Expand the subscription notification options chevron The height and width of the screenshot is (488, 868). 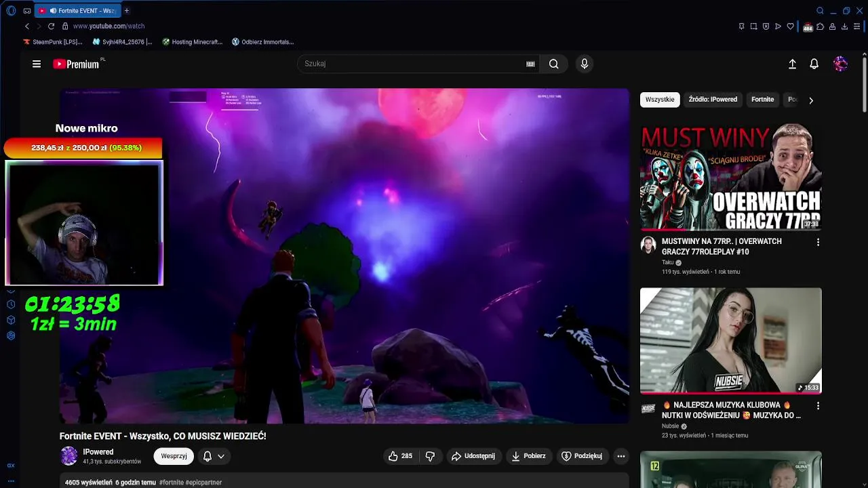tap(221, 456)
